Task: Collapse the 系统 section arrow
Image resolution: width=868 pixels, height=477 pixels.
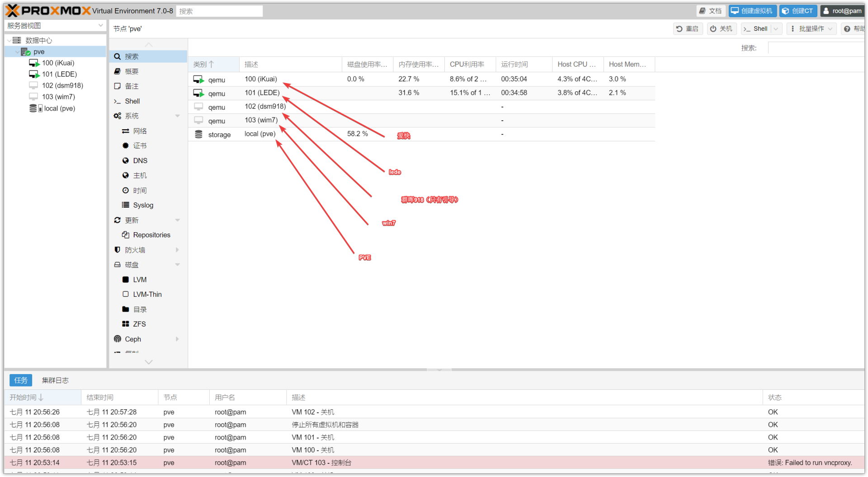Action: point(177,116)
